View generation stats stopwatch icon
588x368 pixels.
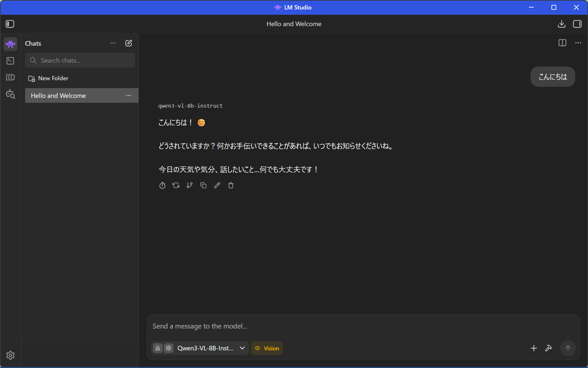(x=162, y=185)
